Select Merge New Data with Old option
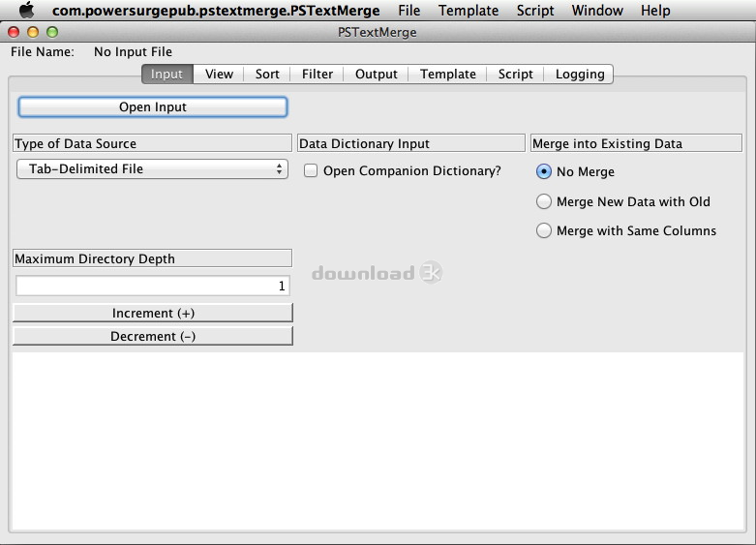The height and width of the screenshot is (545, 756). coord(544,202)
